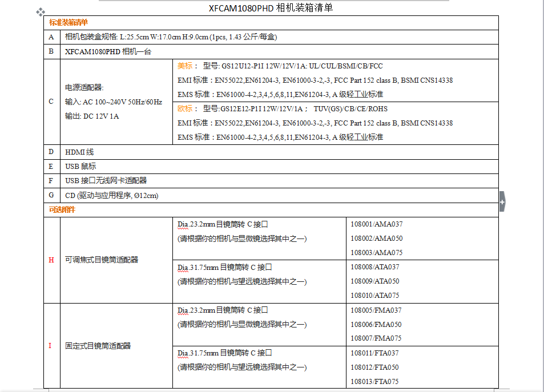
Task: Click part number 108011/FTA037
Action: coord(374,353)
